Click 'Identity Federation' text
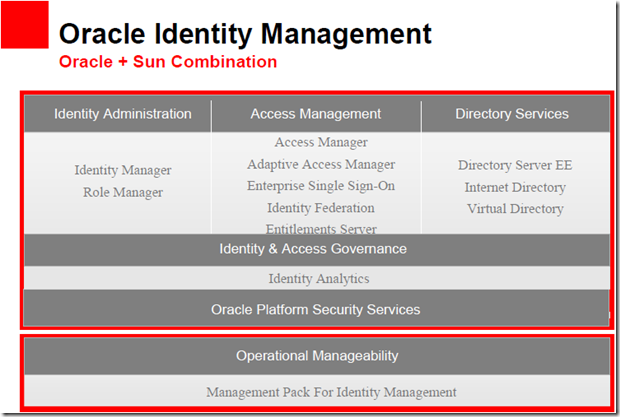Image resolution: width=620 pixels, height=417 pixels. click(x=321, y=208)
